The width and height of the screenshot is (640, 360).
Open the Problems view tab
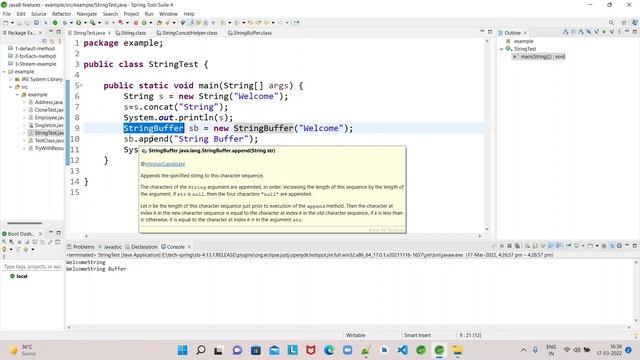point(81,247)
